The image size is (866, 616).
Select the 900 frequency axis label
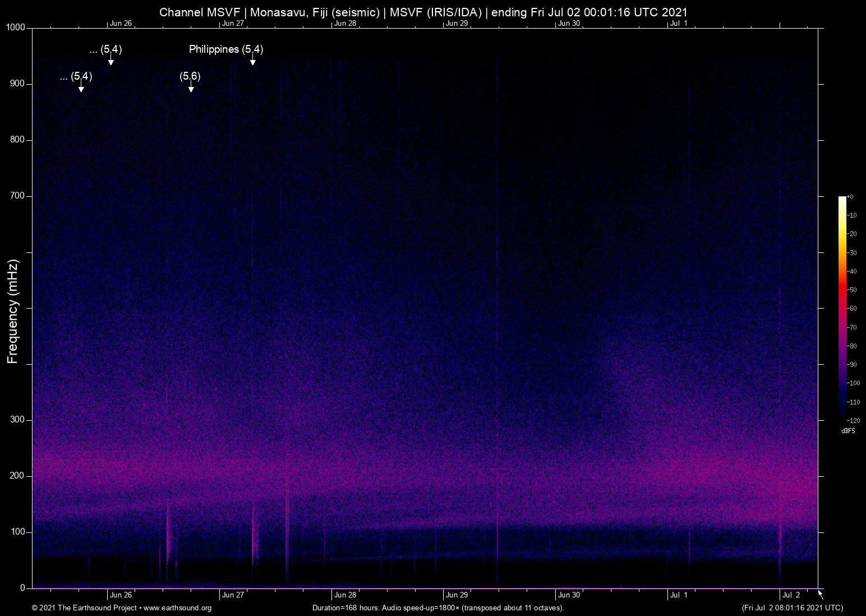[17, 84]
